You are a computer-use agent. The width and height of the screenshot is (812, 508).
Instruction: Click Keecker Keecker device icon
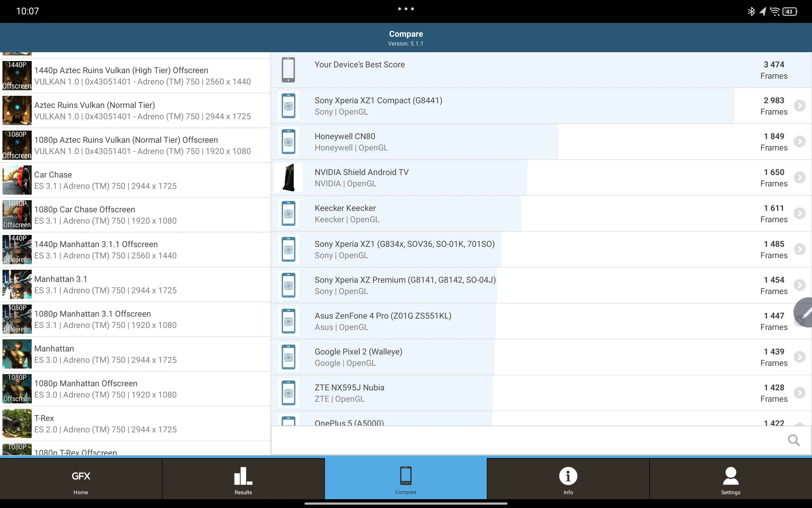(288, 213)
